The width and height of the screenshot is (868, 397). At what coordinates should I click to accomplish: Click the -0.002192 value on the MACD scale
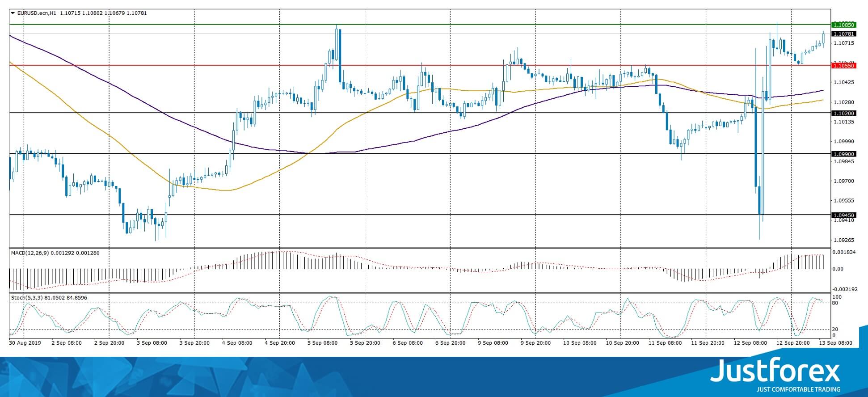(x=844, y=289)
